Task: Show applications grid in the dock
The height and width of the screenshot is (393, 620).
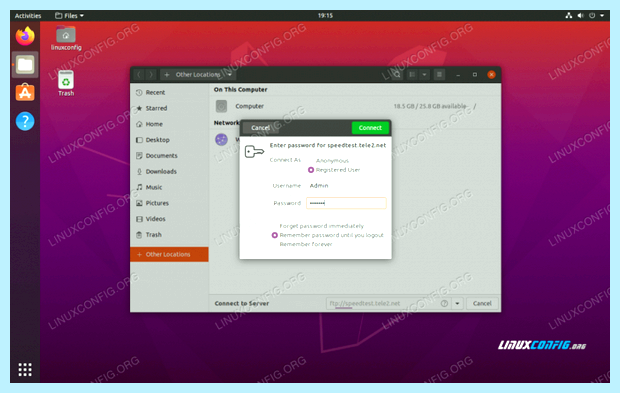Action: (x=25, y=369)
